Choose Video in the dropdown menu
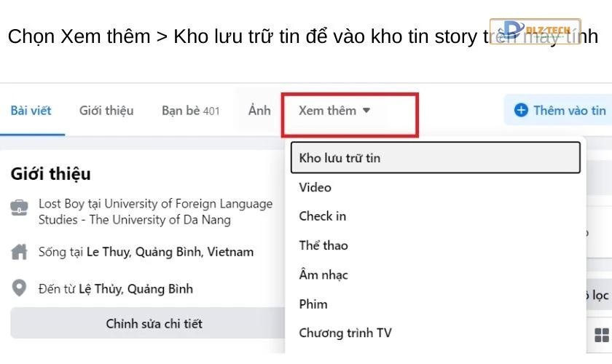The image size is (612, 364). pos(315,187)
